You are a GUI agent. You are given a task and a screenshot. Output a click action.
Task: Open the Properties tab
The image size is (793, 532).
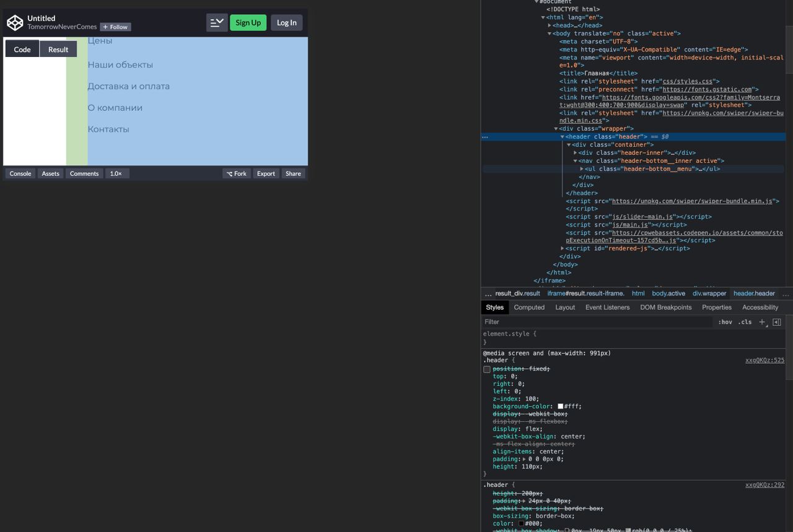pyautogui.click(x=717, y=307)
